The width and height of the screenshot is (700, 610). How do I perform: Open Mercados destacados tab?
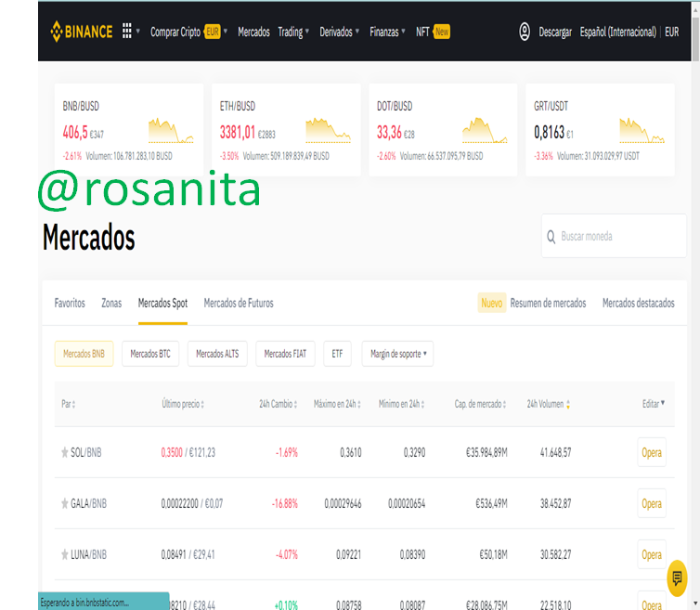coord(639,304)
